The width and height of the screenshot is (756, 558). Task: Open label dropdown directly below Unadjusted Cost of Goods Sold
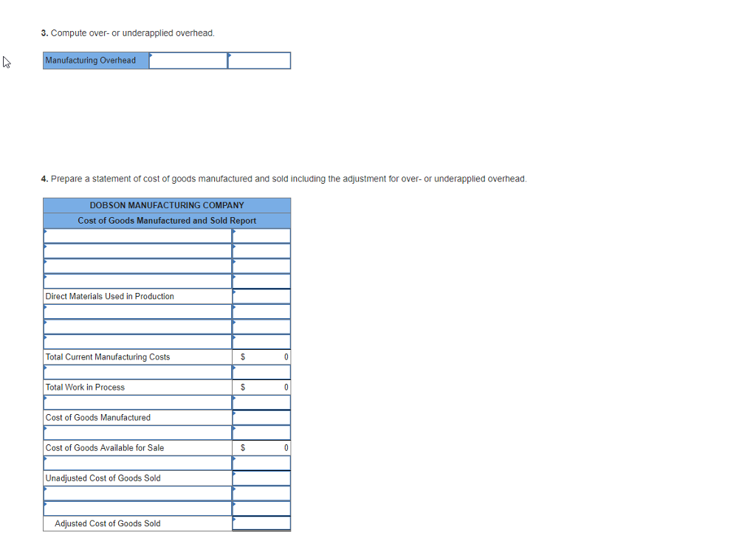(x=137, y=494)
